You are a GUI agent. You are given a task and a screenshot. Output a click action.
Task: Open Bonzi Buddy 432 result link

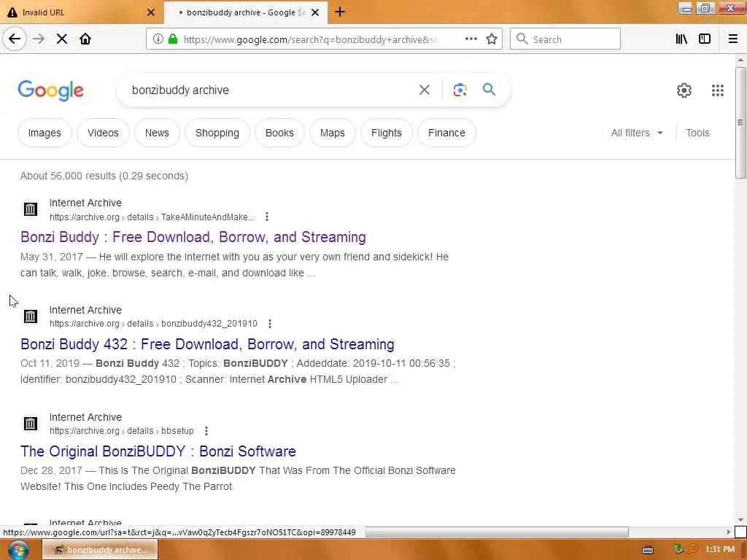(207, 344)
